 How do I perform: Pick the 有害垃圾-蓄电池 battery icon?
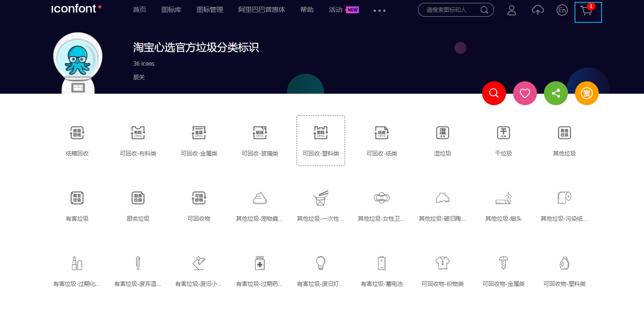(x=382, y=263)
